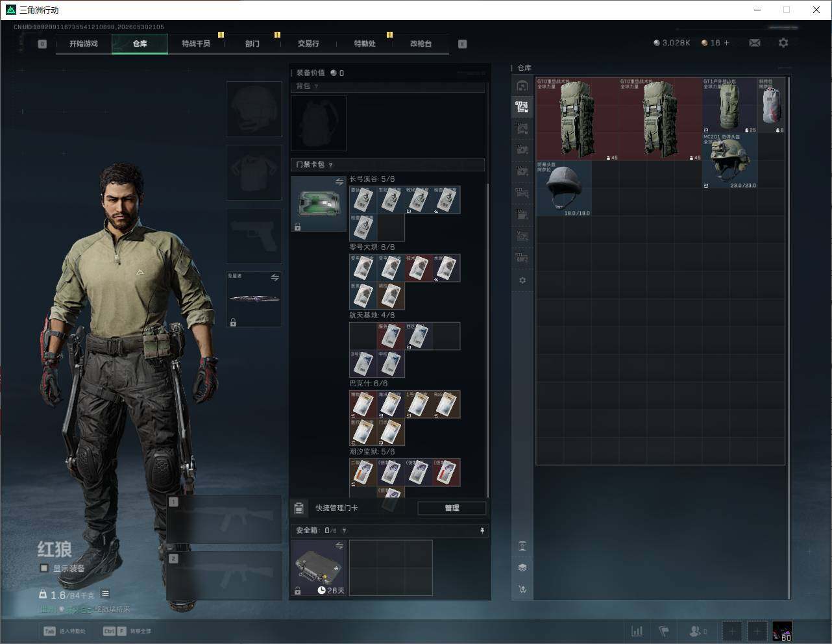Click the E key hint right of 改枪台

463,44
